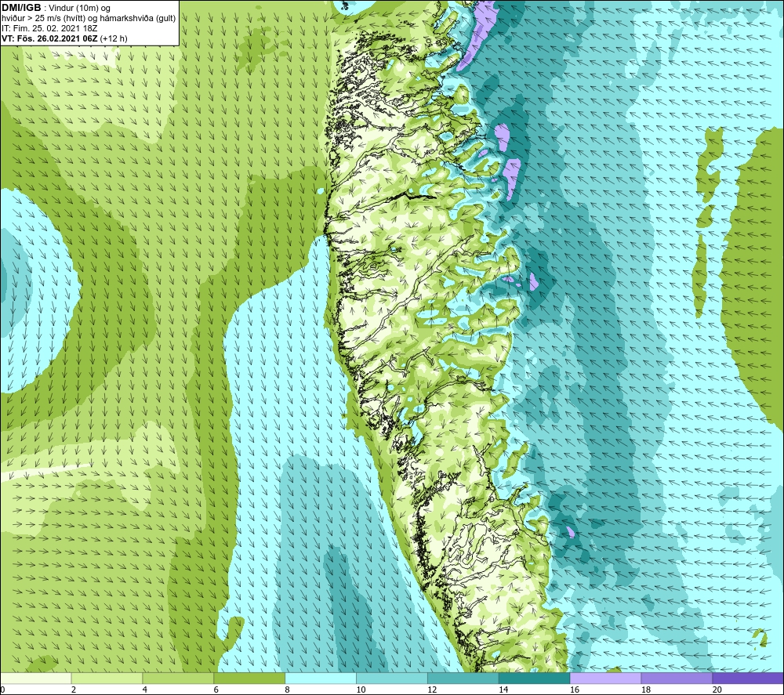Click the '(+12 h)' forecast offset text
This screenshot has height=695, width=784.
click(x=114, y=38)
